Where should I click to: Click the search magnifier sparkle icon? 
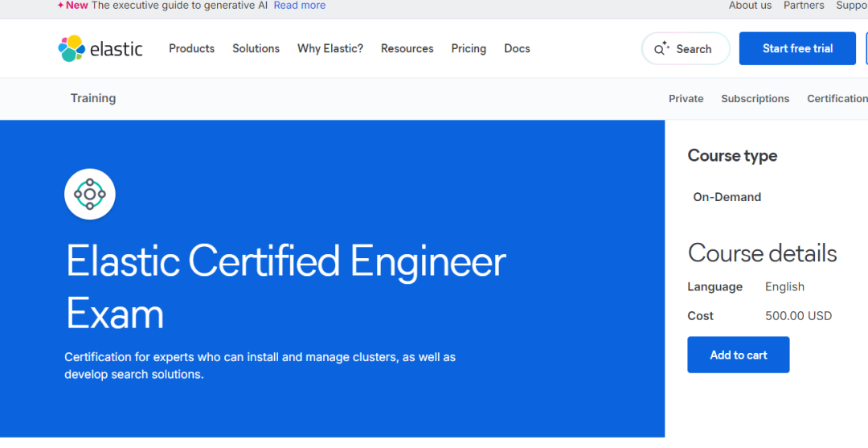(x=662, y=49)
